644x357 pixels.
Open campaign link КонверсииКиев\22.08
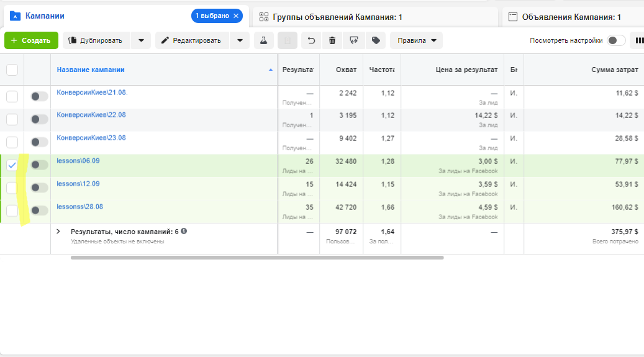[91, 115]
